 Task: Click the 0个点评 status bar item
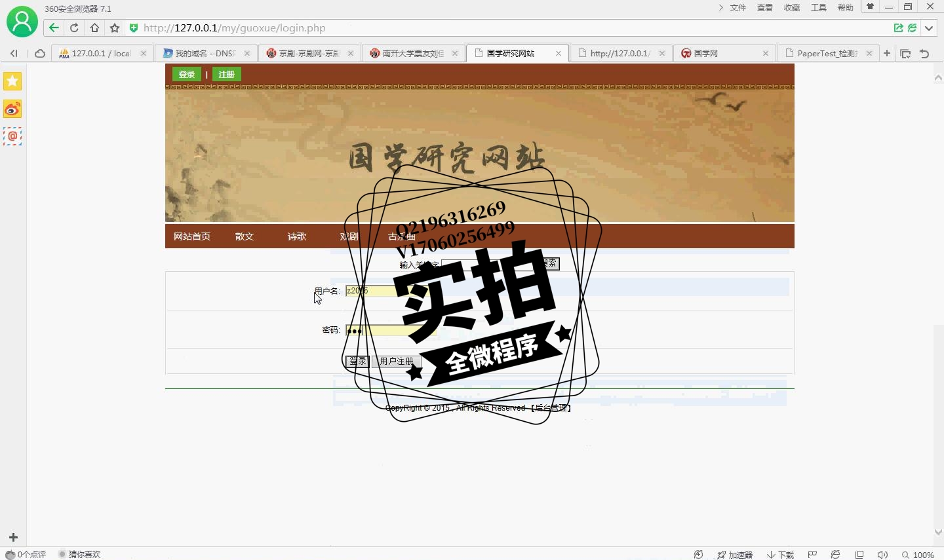(x=26, y=554)
